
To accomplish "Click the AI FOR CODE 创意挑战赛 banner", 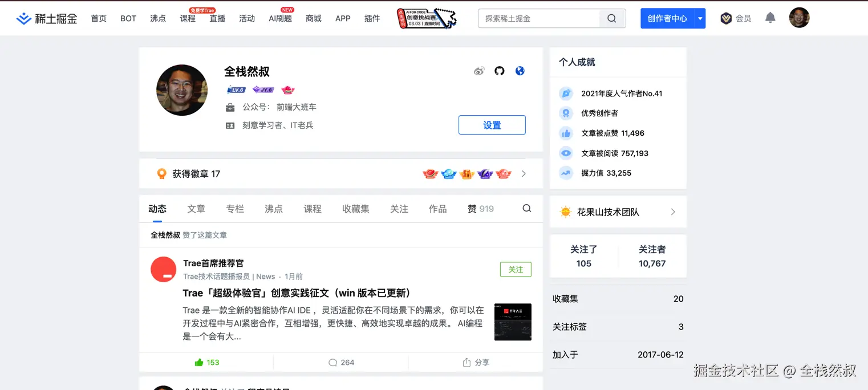I will tap(427, 18).
